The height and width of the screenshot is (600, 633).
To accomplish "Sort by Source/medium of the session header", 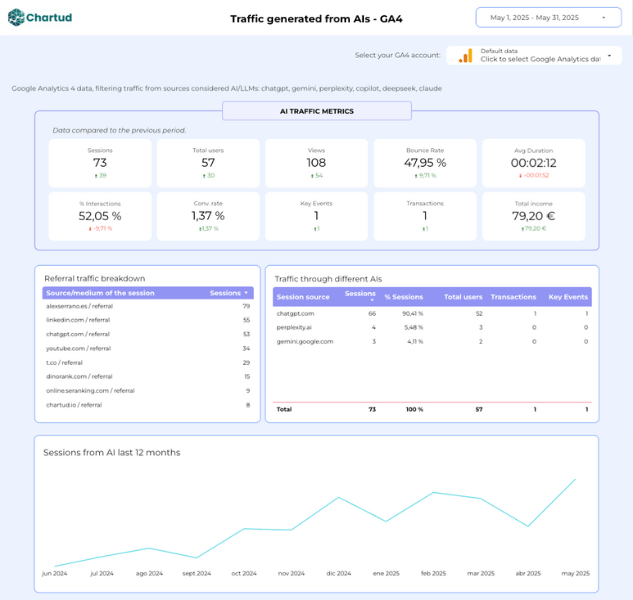I will [x=100, y=293].
